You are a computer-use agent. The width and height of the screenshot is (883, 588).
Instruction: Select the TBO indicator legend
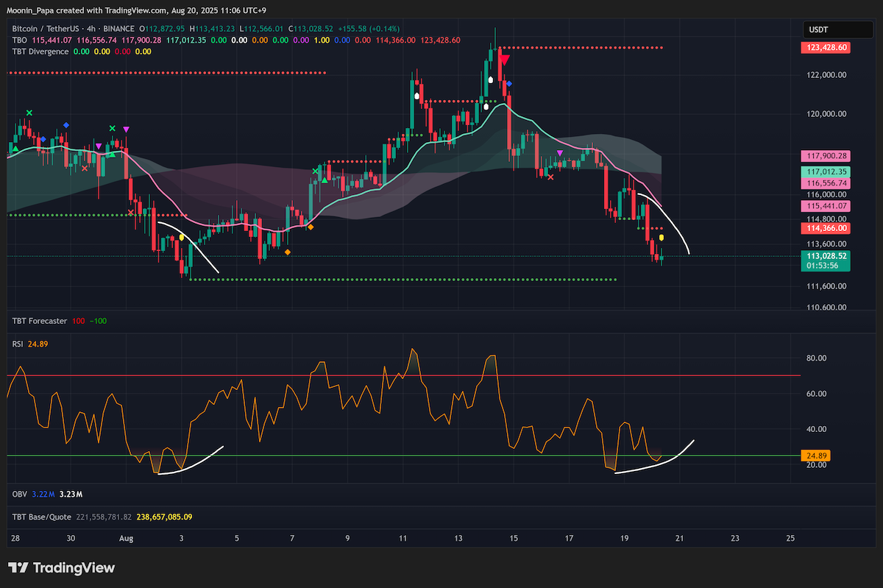pyautogui.click(x=20, y=40)
